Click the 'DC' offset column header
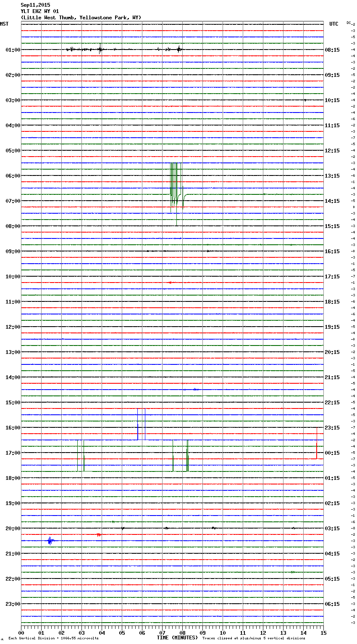This screenshot has height=644, width=357. [349, 23]
